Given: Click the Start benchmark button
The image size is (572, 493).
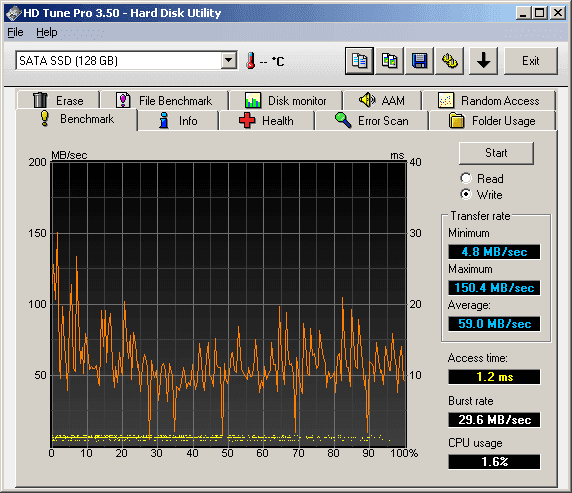Looking at the screenshot, I should [496, 153].
